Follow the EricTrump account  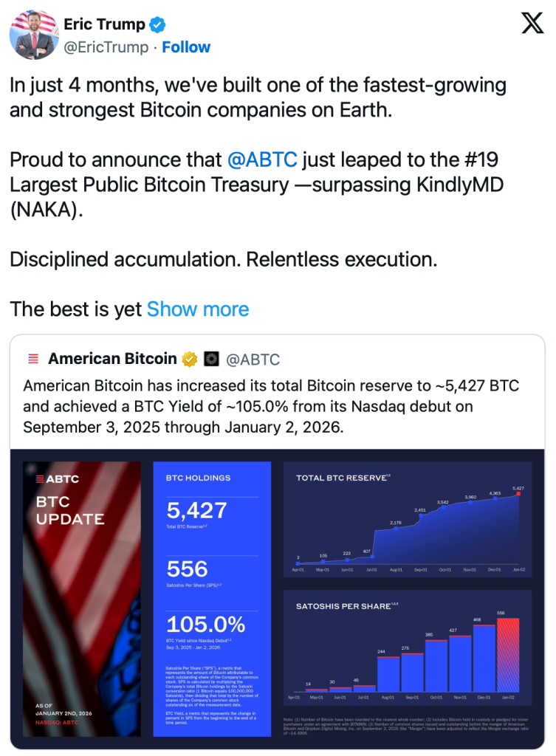[x=186, y=47]
